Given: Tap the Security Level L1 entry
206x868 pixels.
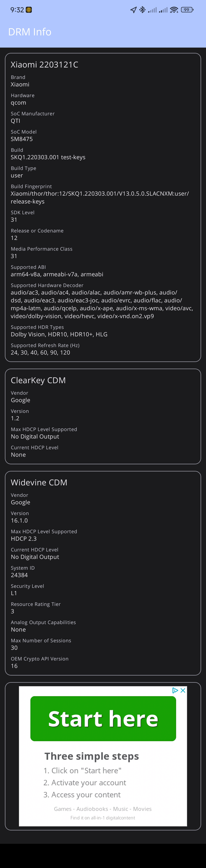Looking at the screenshot, I should (27, 590).
